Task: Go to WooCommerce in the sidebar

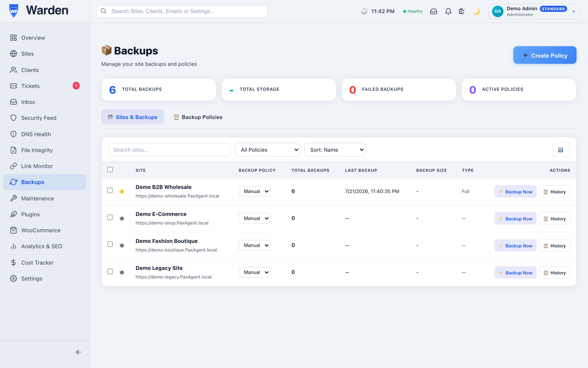Action: click(45, 230)
